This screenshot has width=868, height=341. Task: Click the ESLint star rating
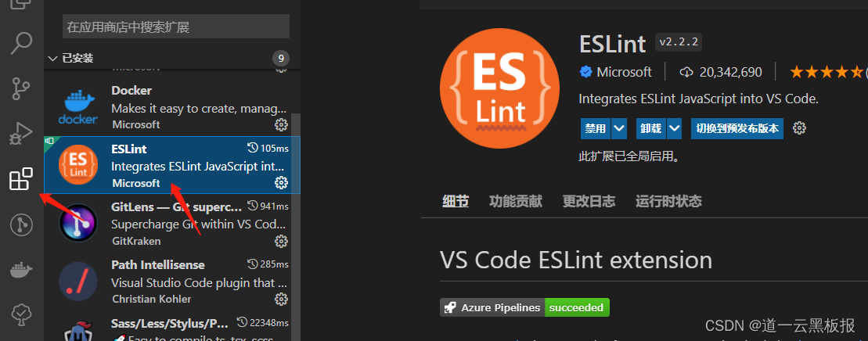pyautogui.click(x=826, y=72)
